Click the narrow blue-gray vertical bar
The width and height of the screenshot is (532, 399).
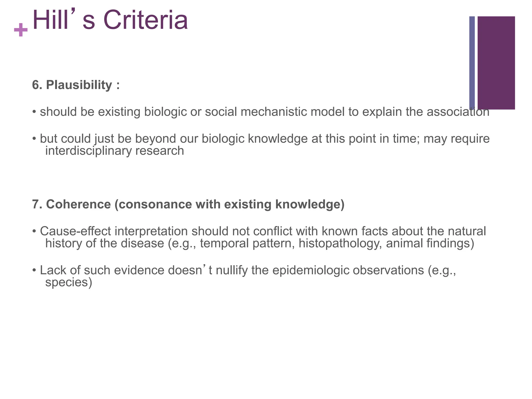(472, 63)
